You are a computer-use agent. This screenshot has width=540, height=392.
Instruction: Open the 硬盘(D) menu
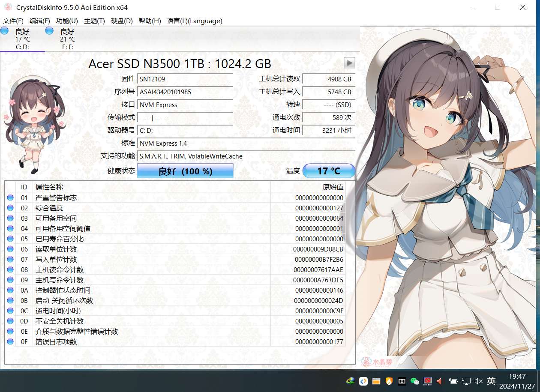(x=122, y=21)
